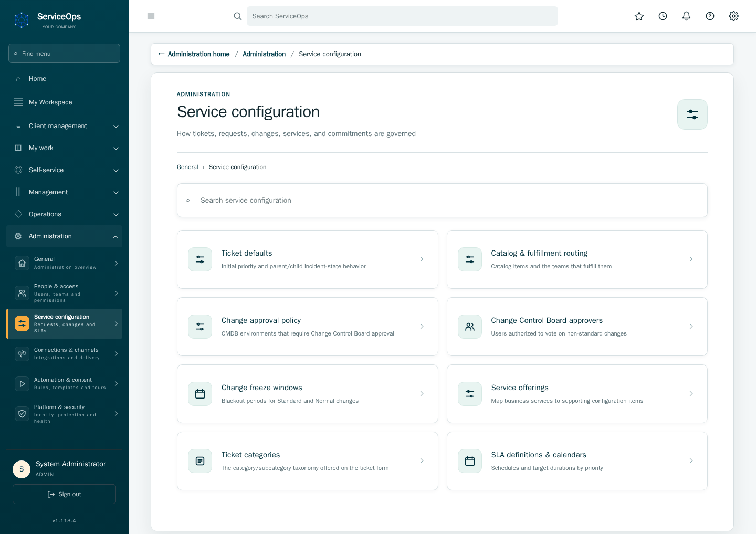
Task: Click the Change freeze windows calendar icon
Action: tap(200, 394)
